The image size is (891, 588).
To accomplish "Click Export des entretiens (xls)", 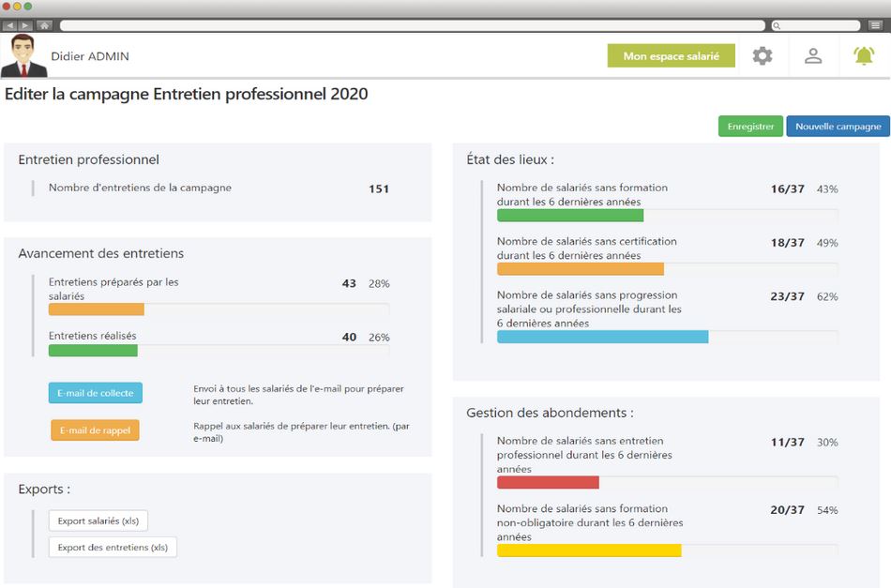I will (113, 547).
